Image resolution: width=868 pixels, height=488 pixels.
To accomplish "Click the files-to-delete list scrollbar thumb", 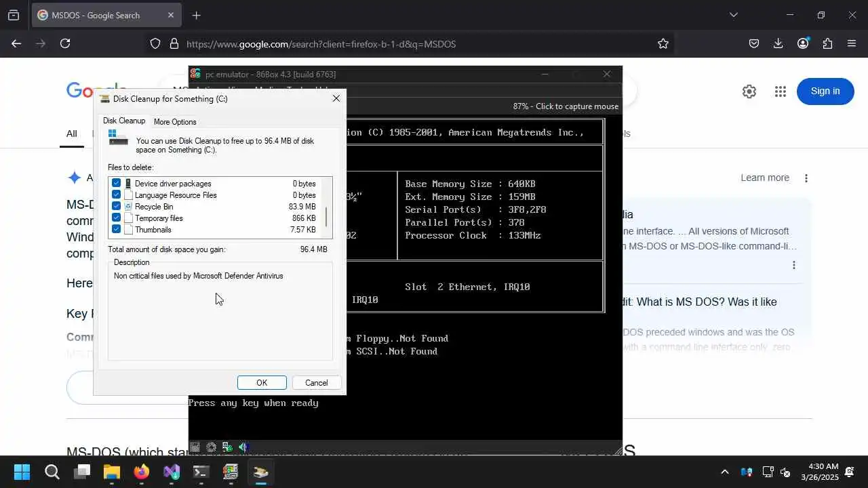I will click(326, 217).
